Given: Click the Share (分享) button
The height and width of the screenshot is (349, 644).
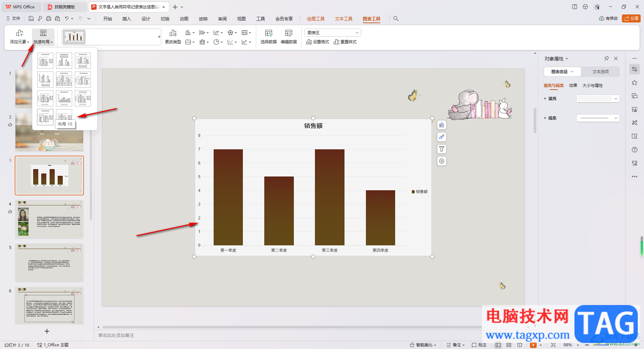Looking at the screenshot, I should tap(631, 18).
